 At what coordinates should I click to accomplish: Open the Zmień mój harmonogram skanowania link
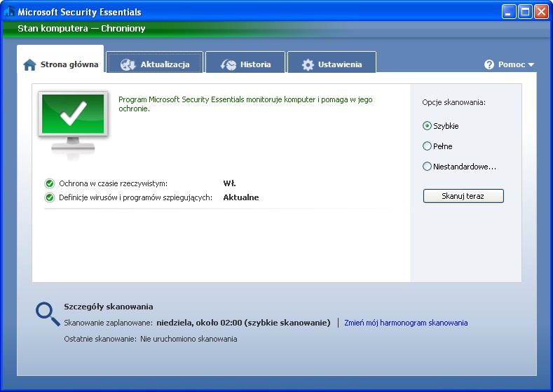pyautogui.click(x=406, y=323)
